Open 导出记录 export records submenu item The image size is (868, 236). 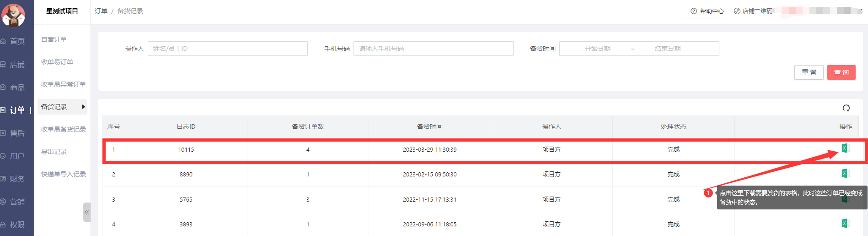tap(54, 152)
